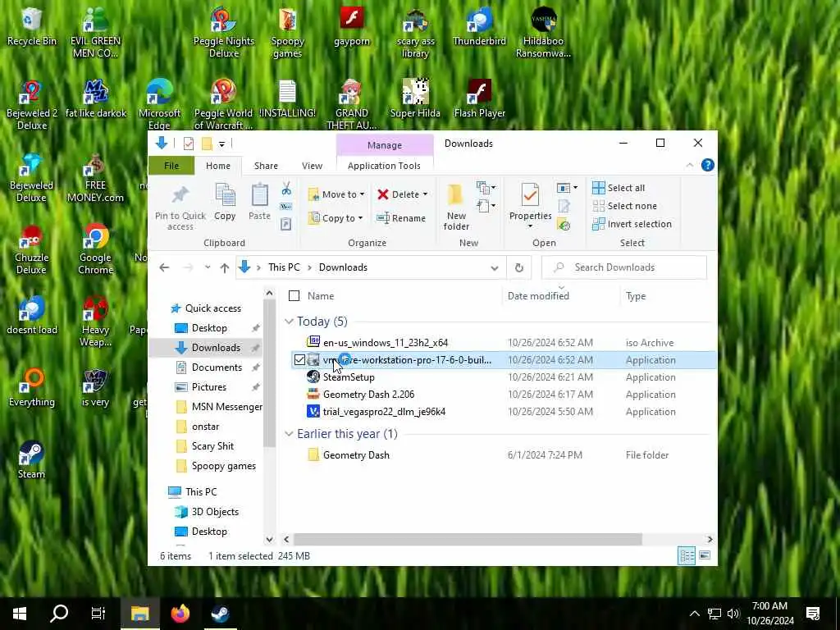This screenshot has width=840, height=630.
Task: Open the File menu tab
Action: tap(171, 166)
